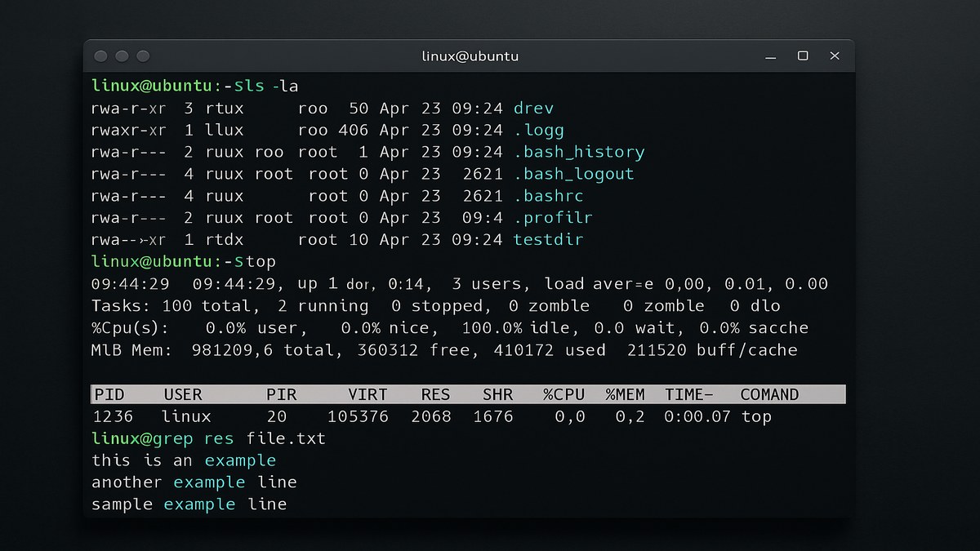This screenshot has width=980, height=551.
Task: Click the rightmost traffic light circle
Action: coord(142,56)
